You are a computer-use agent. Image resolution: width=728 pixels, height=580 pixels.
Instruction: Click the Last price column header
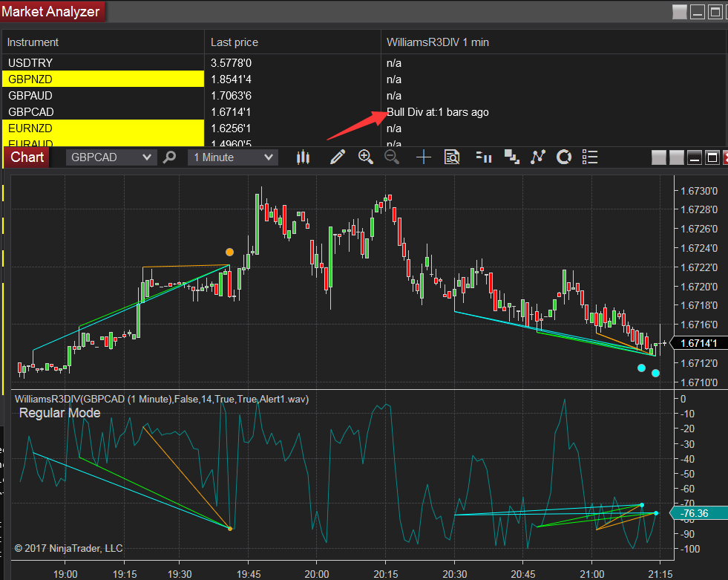[x=292, y=42]
